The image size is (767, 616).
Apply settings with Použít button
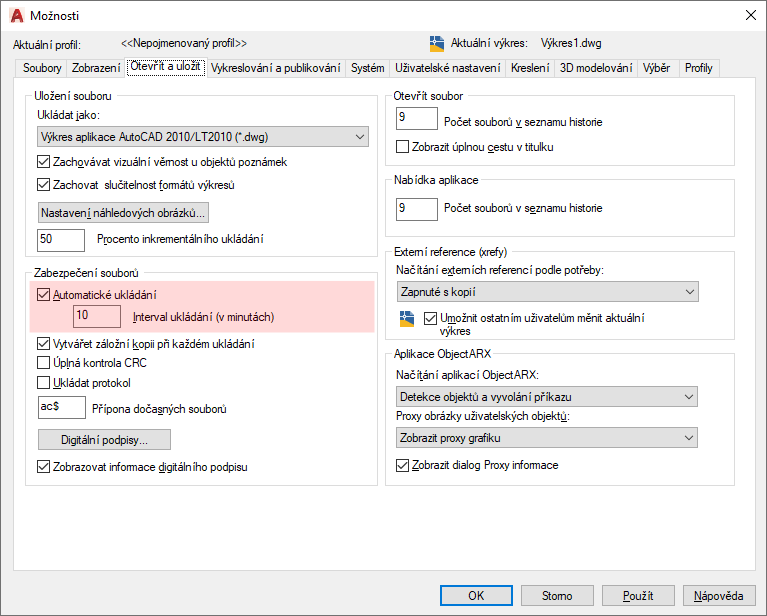(638, 595)
